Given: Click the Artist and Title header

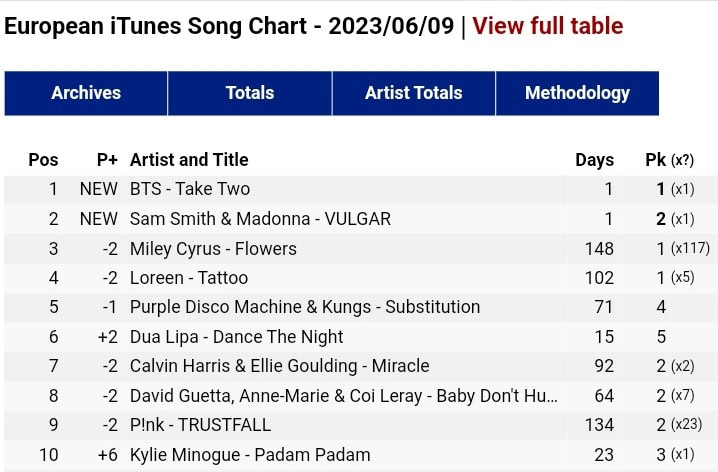Looking at the screenshot, I should [189, 160].
